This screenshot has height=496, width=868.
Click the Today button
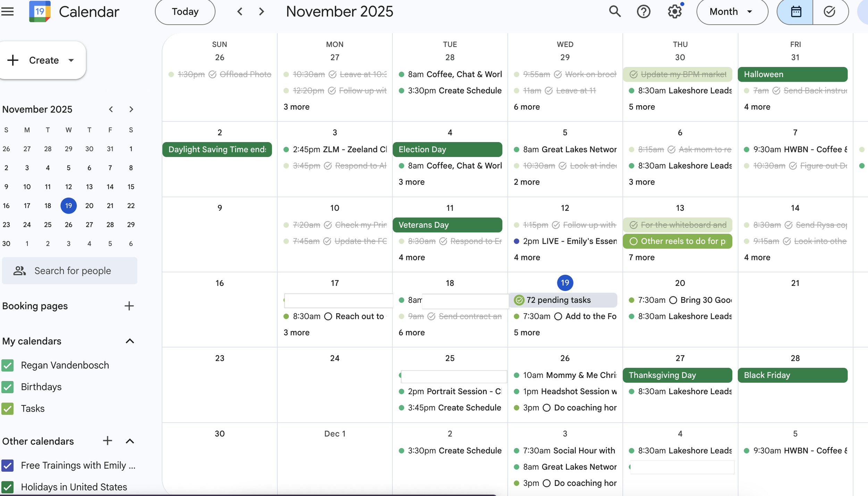coord(185,12)
